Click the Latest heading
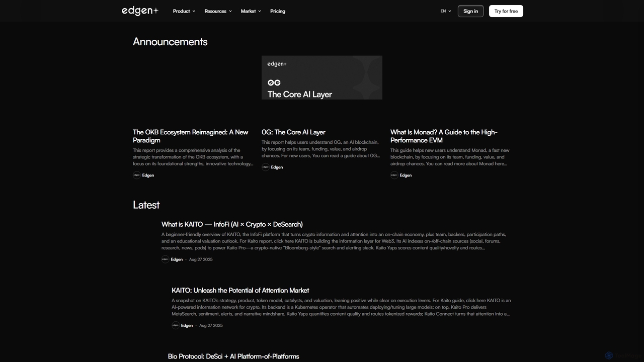Viewport: 644px width, 362px height. pos(146,205)
